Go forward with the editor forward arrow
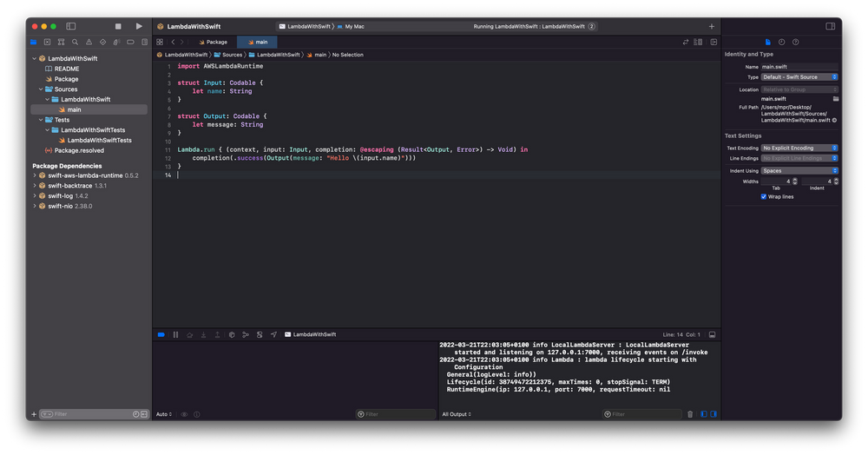The width and height of the screenshot is (868, 455). click(181, 42)
